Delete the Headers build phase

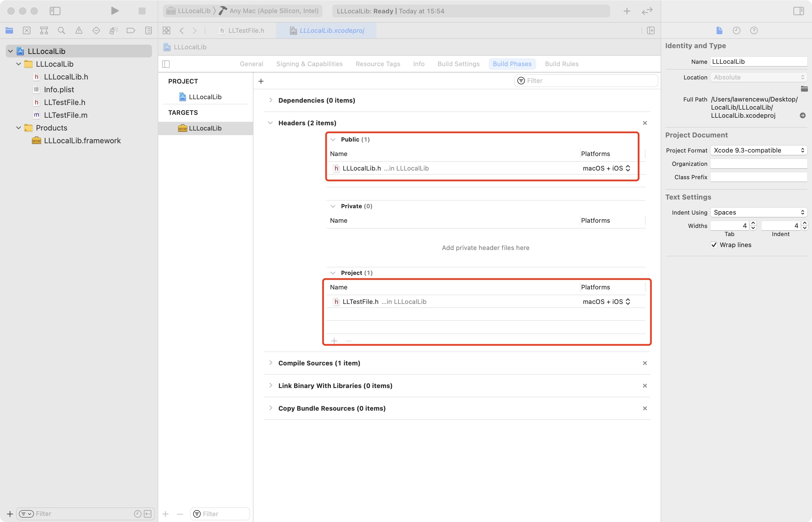(x=645, y=123)
